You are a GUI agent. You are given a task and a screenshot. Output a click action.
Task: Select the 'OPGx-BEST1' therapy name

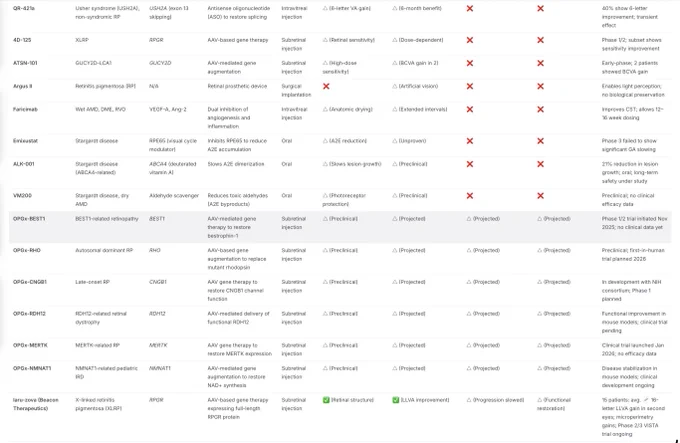click(29, 219)
